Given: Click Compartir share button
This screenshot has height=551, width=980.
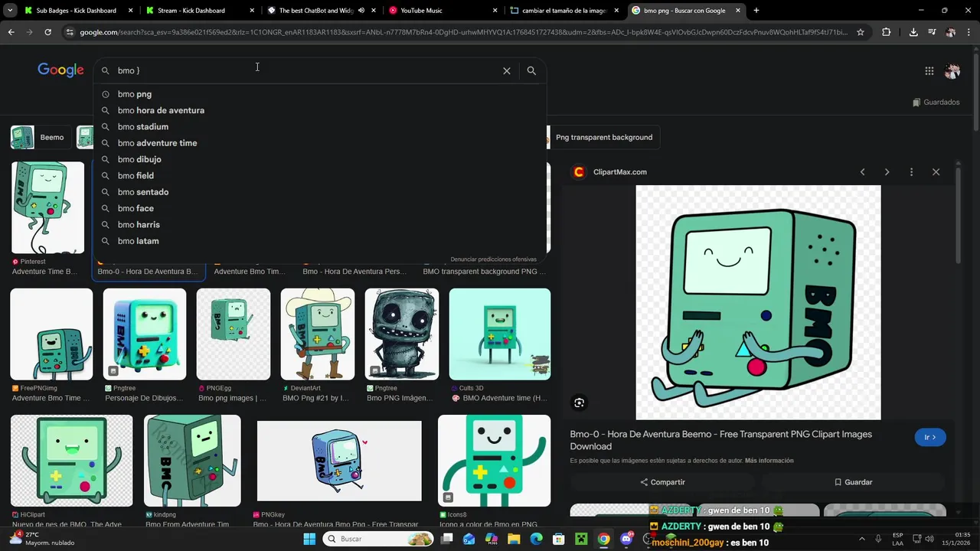Looking at the screenshot, I should [x=662, y=482].
